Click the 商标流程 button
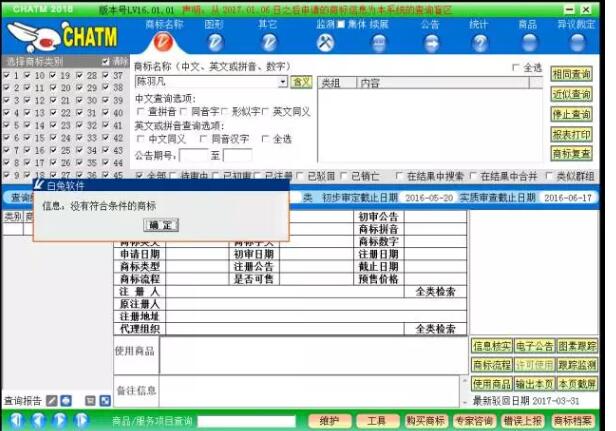This screenshot has width=616, height=431. [492, 365]
